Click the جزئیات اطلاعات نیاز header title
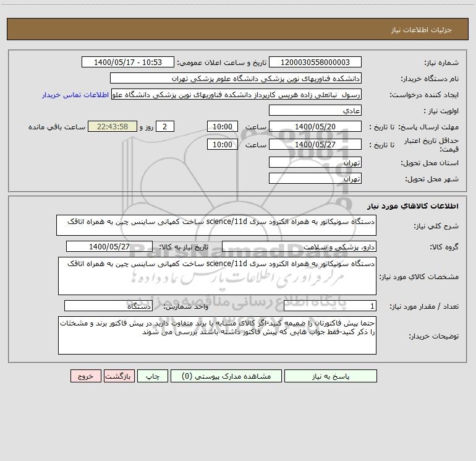The width and height of the screenshot is (476, 461). click(422, 30)
